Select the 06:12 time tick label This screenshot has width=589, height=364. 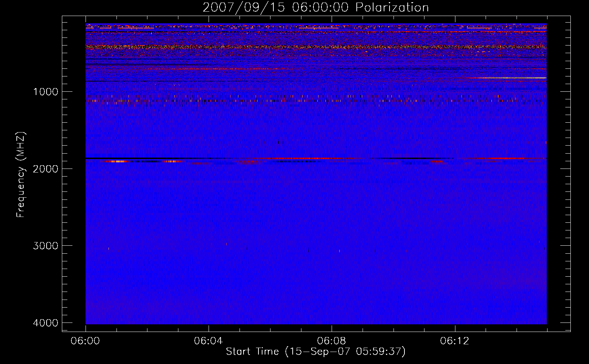click(x=455, y=341)
